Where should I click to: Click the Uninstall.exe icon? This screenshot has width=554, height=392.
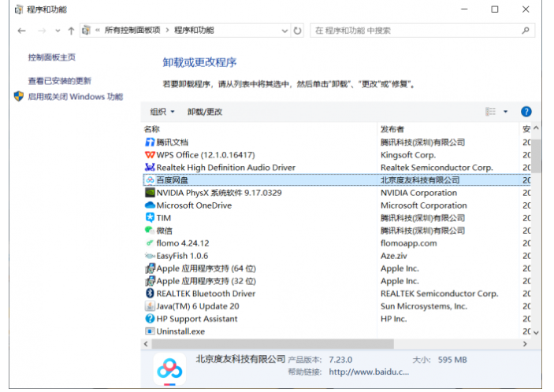[150, 331]
